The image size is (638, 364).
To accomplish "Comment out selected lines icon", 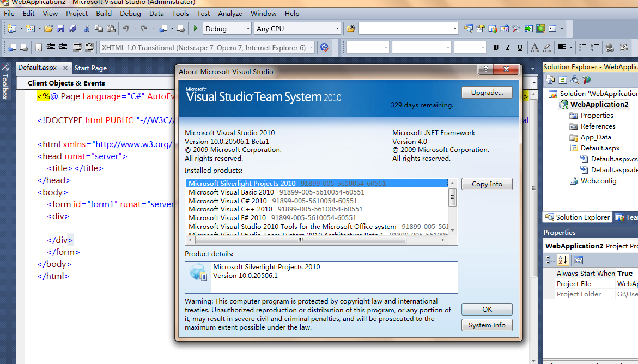I will (x=77, y=47).
